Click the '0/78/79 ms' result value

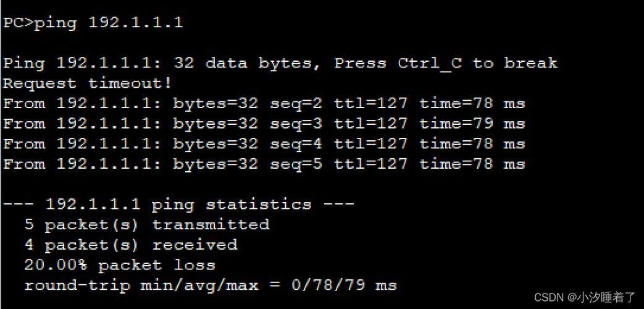(x=344, y=285)
